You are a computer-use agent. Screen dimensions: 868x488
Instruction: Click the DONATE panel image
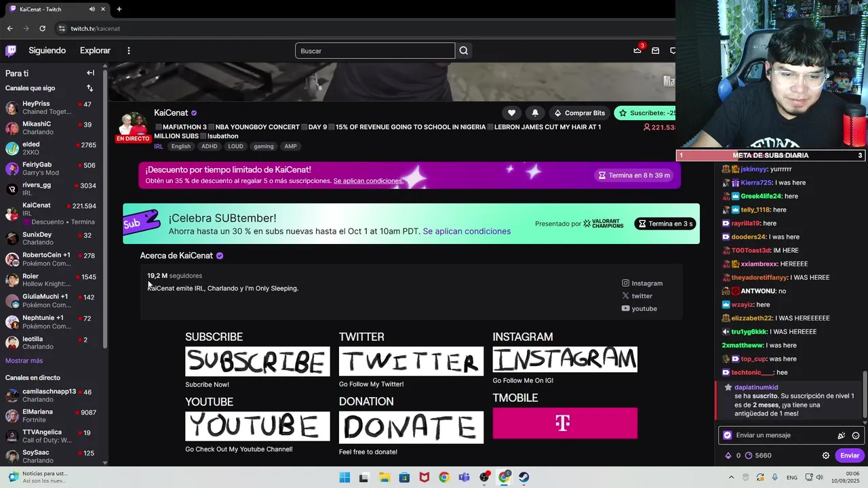click(x=411, y=428)
